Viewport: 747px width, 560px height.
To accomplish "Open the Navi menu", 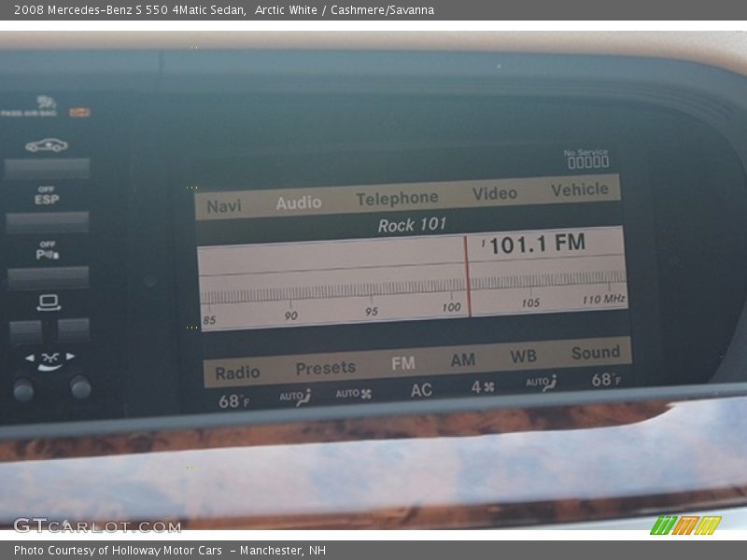I will [x=224, y=206].
